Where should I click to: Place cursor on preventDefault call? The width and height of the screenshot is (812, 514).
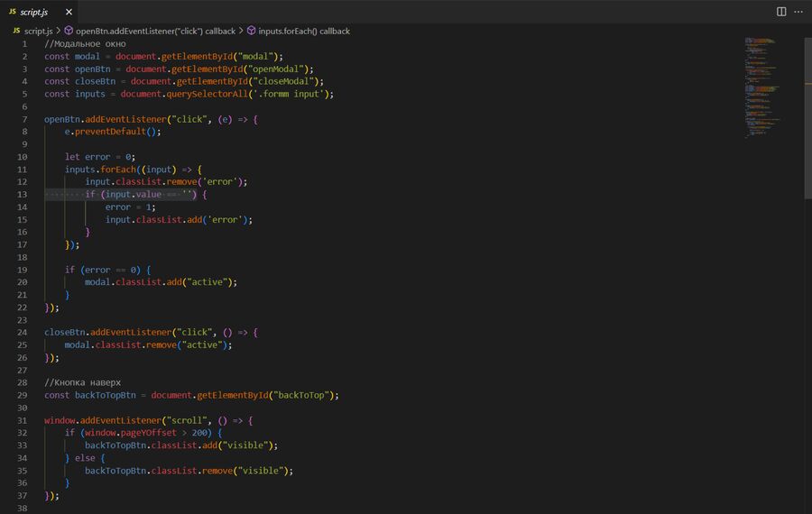109,132
